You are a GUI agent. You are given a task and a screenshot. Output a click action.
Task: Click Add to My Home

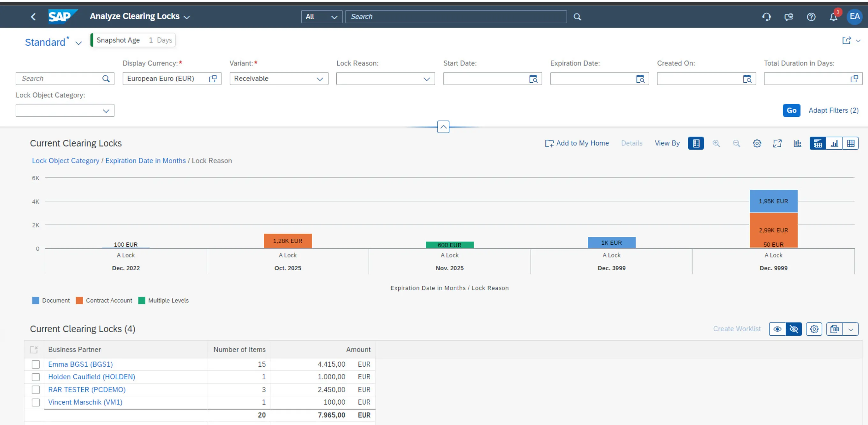click(x=577, y=143)
